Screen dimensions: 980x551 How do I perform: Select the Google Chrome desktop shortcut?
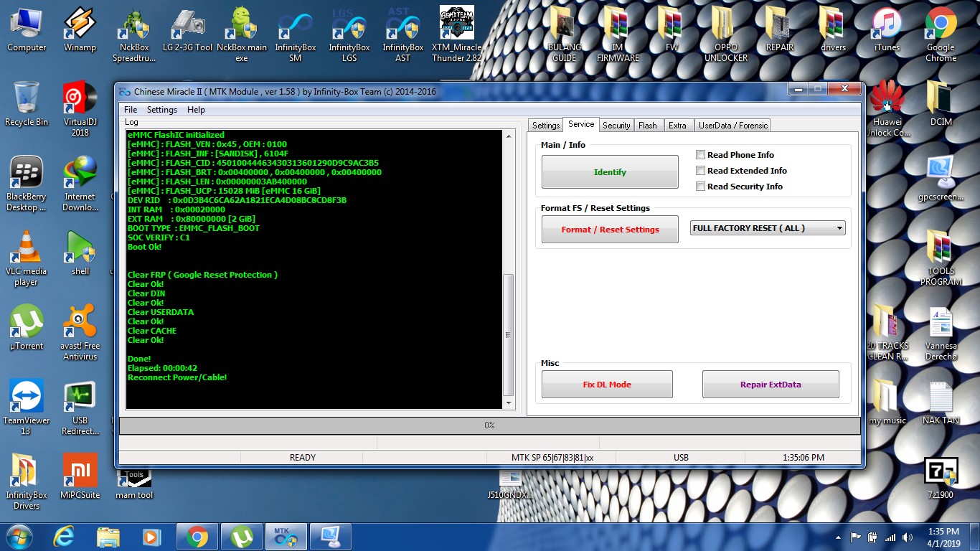[941, 35]
